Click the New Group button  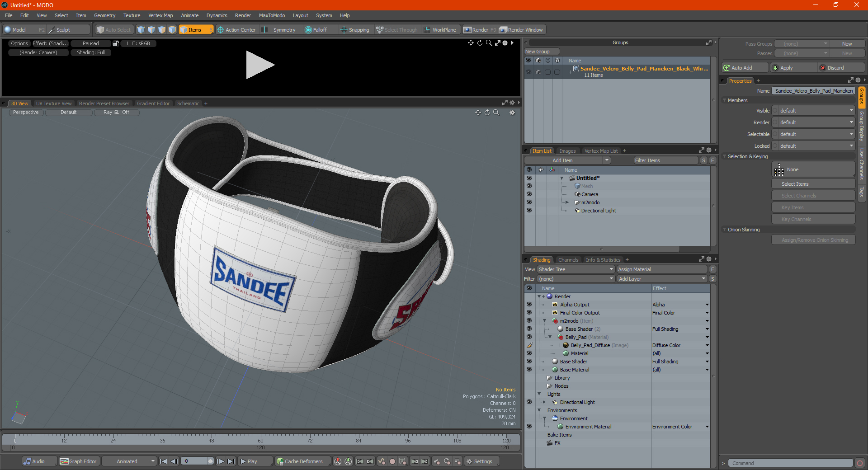pyautogui.click(x=542, y=52)
